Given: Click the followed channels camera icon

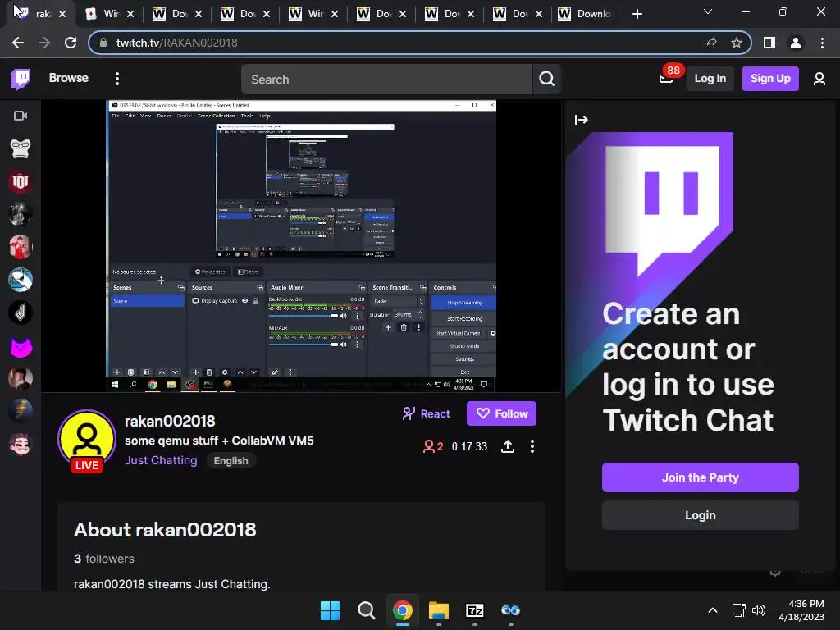Looking at the screenshot, I should tap(21, 116).
